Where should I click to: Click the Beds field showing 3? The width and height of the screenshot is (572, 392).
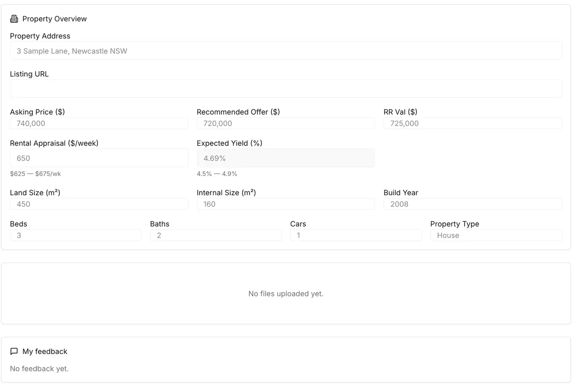pos(76,235)
